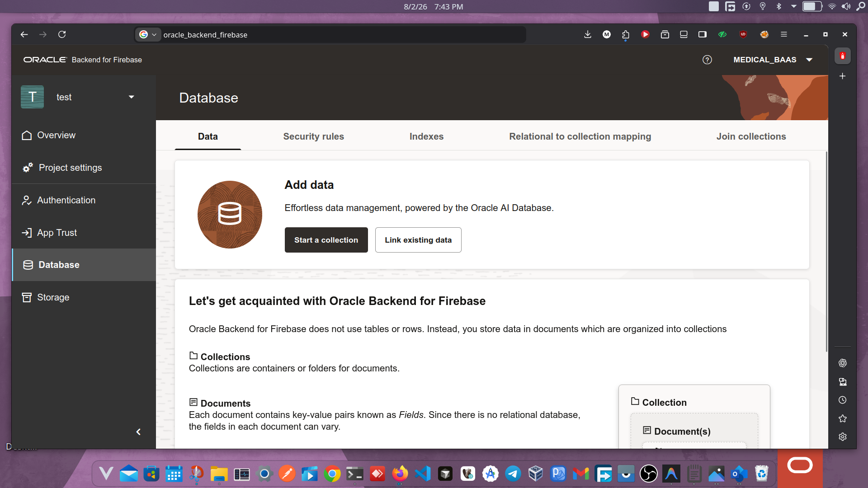Open OBS Studio from the dock
The height and width of the screenshot is (488, 868).
click(x=648, y=474)
